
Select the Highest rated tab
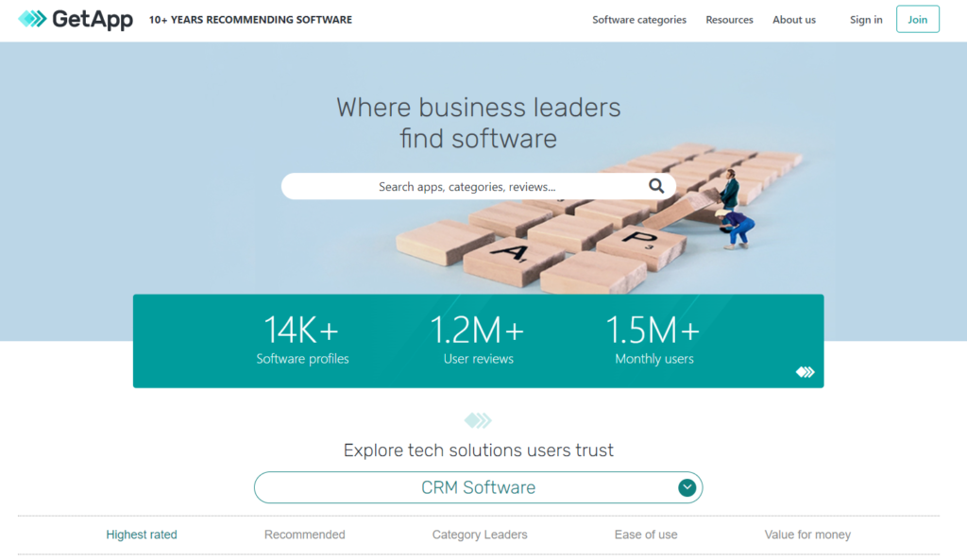point(141,535)
